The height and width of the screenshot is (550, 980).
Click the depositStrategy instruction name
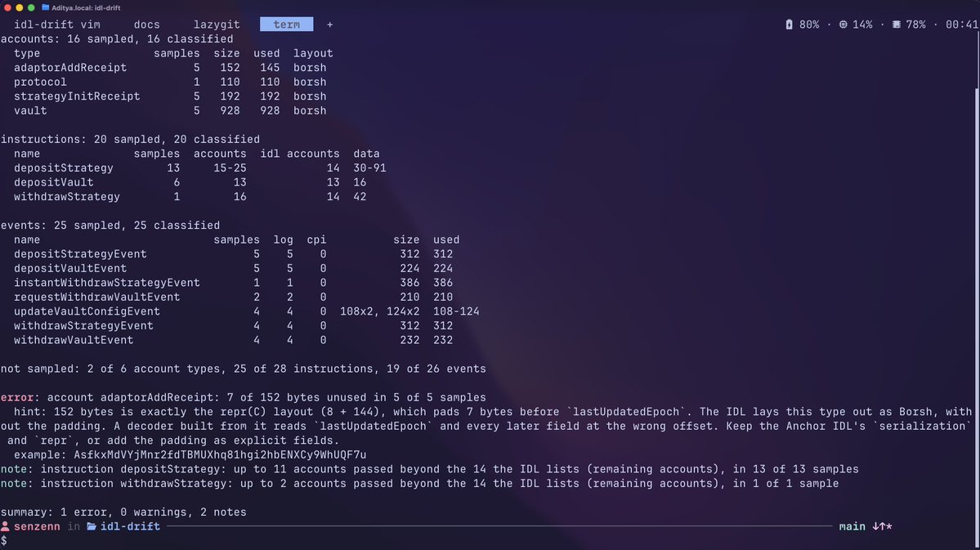pos(64,168)
